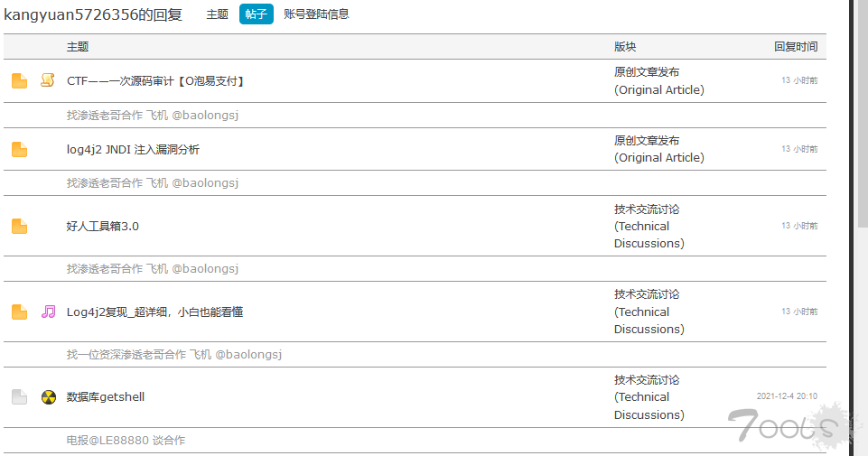The image size is (868, 456).
Task: Click the folder icon beside the log4j2 JNDI thread
Action: pyautogui.click(x=19, y=149)
